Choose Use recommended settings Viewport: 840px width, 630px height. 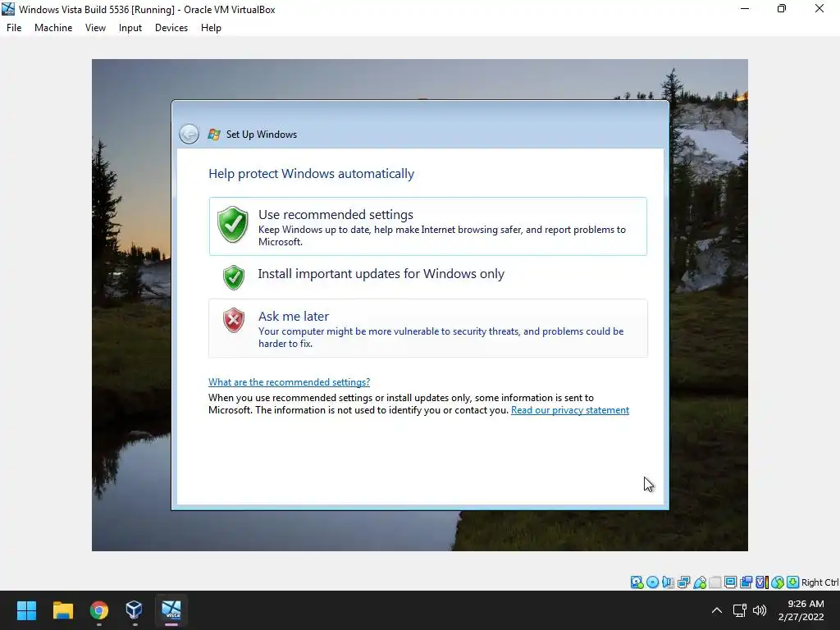pyautogui.click(x=428, y=226)
